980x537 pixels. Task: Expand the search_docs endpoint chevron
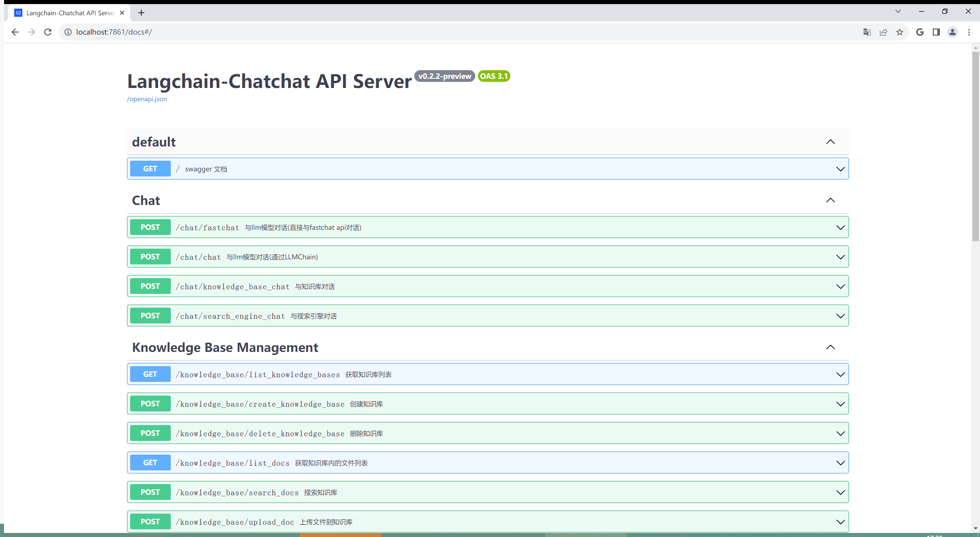[841, 492]
